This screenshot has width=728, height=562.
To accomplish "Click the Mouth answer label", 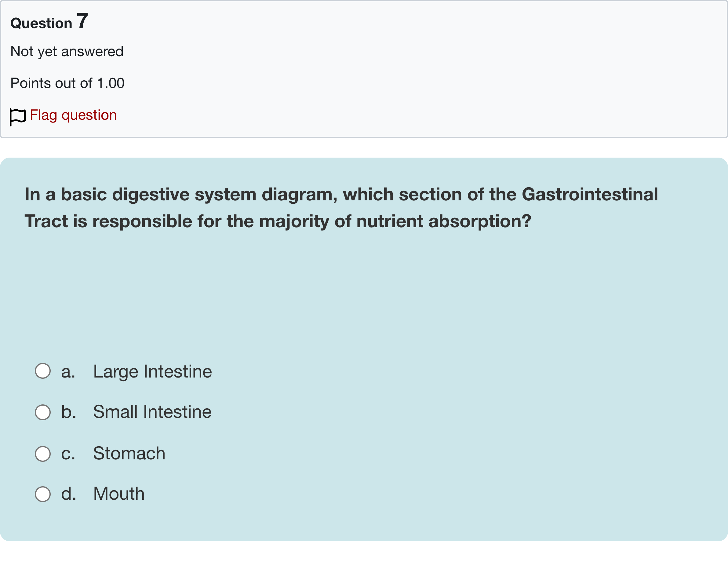I will (119, 494).
